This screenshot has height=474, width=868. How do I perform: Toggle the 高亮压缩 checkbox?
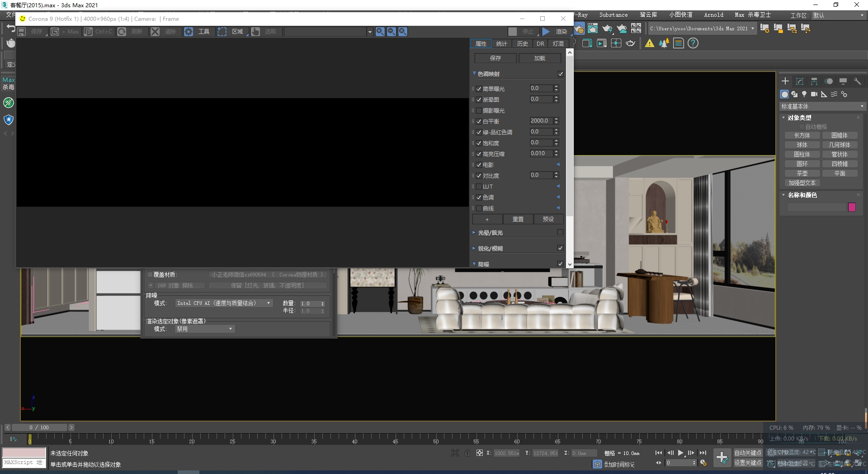pos(479,154)
